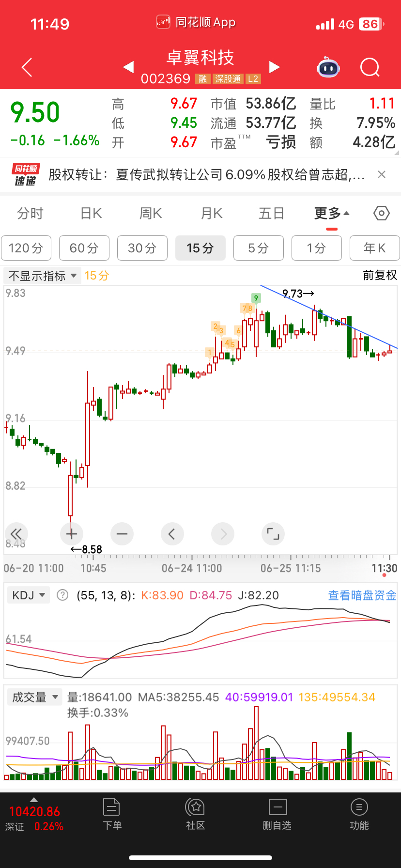401x868 pixels.
Task: Tap the L2 level tag
Action: pyautogui.click(x=253, y=79)
